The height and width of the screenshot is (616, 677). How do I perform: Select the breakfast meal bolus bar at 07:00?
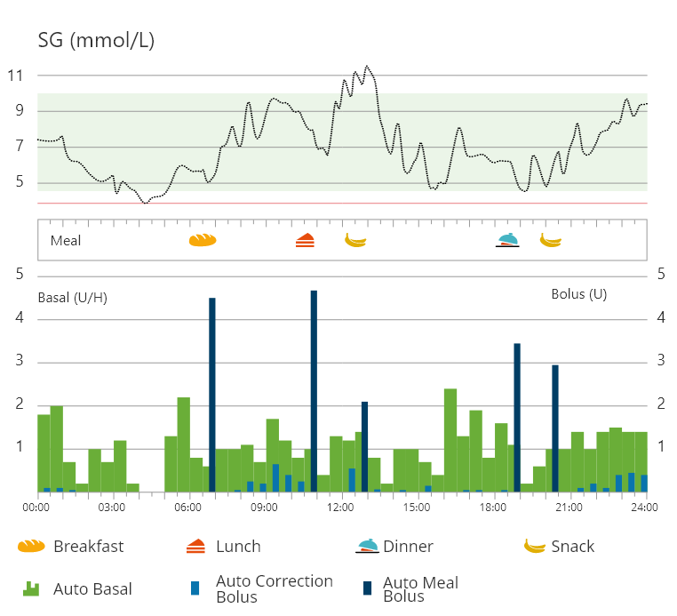pyautogui.click(x=212, y=395)
